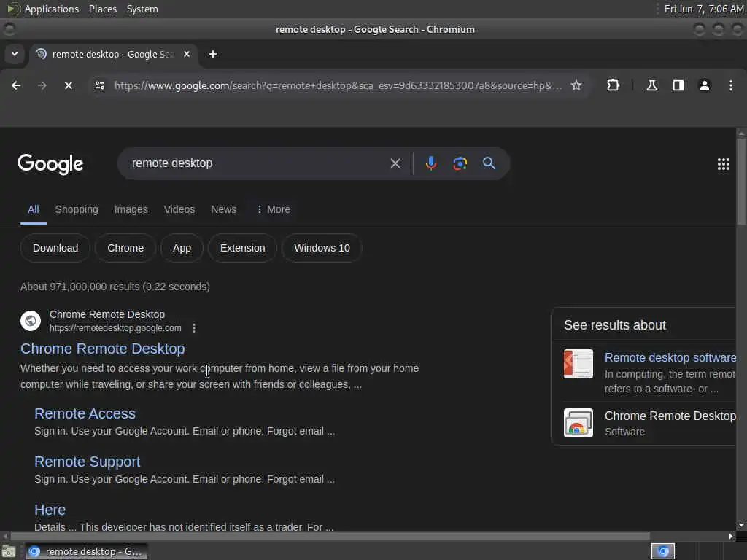Viewport: 747px width, 560px height.
Task: Switch to the News tab
Action: click(x=223, y=209)
